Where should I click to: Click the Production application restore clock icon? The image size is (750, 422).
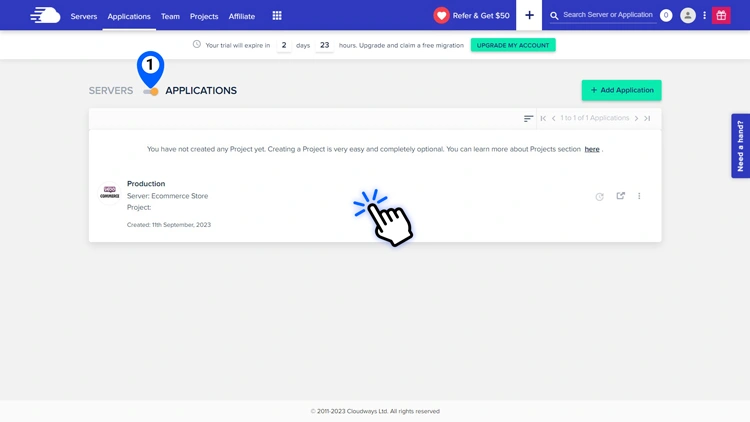pos(599,197)
